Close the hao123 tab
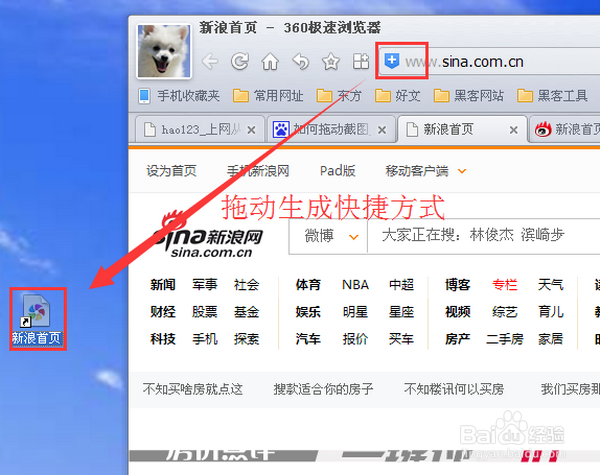This screenshot has width=600, height=475. pyautogui.click(x=251, y=131)
